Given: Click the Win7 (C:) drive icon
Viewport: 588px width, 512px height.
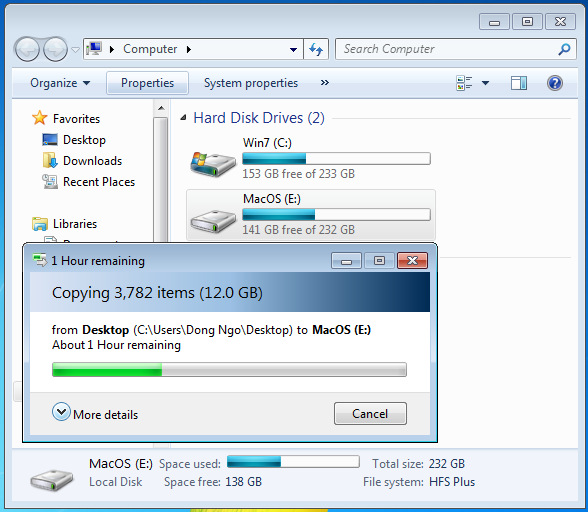Looking at the screenshot, I should pyautogui.click(x=213, y=164).
